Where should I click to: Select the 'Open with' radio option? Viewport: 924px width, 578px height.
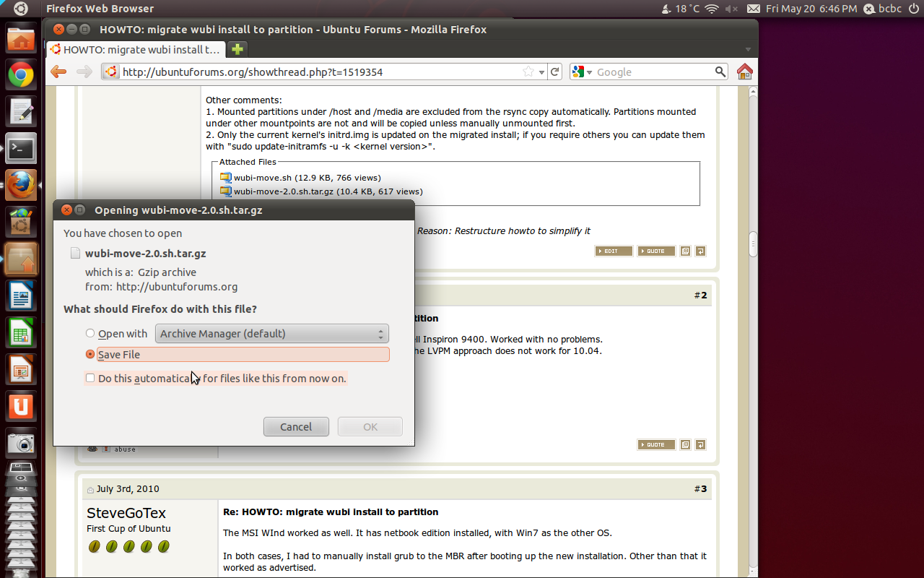click(90, 333)
